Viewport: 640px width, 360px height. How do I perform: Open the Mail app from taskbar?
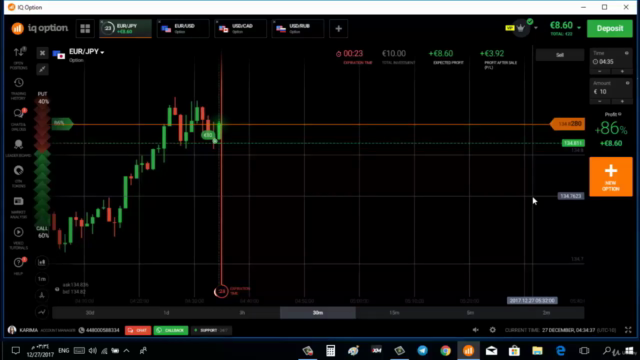click(x=491, y=351)
